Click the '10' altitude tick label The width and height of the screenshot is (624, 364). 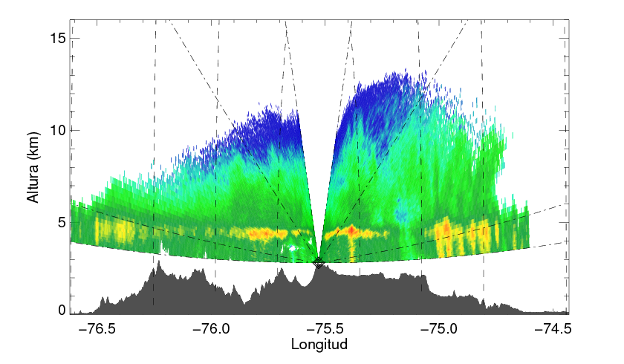57,130
